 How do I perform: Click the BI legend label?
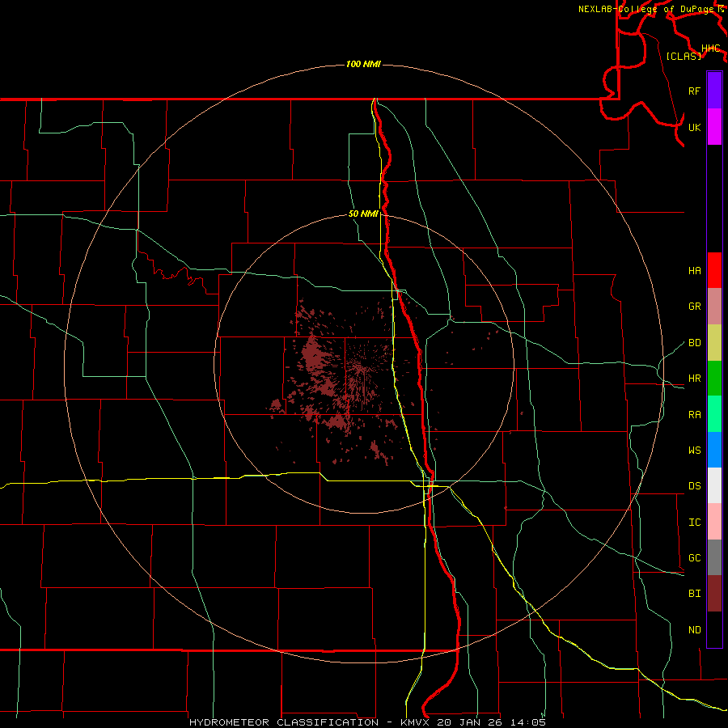(694, 594)
